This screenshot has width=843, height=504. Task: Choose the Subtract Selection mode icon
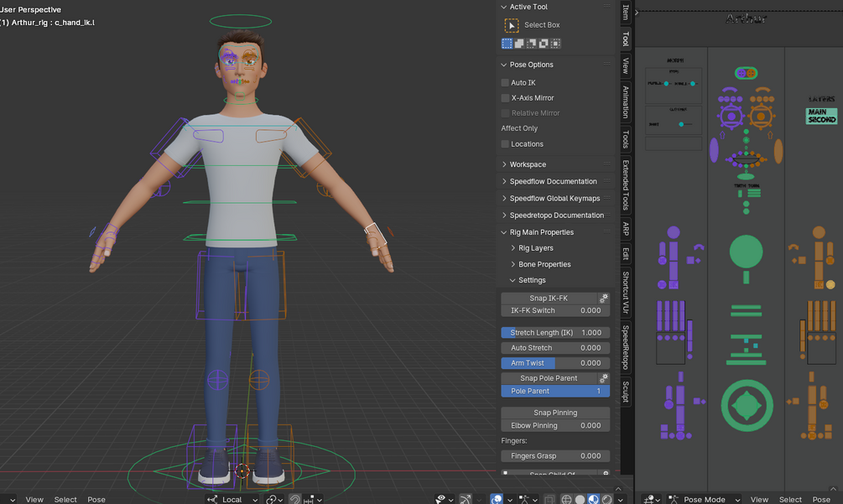[x=531, y=44]
